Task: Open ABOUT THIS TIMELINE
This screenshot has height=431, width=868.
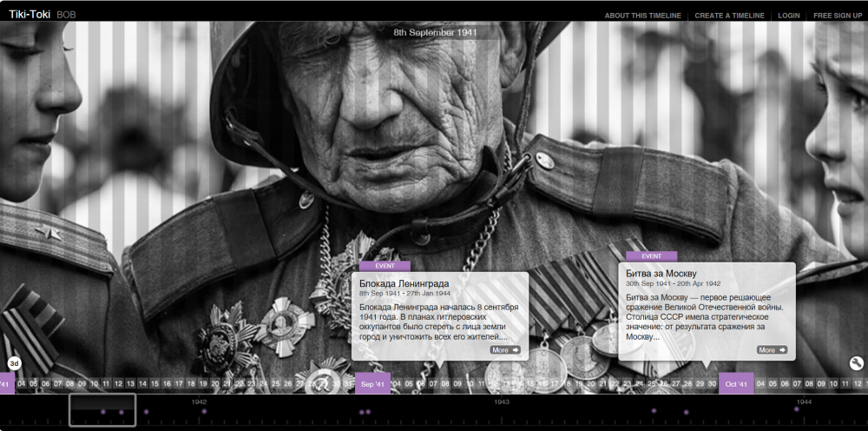Action: [641, 16]
